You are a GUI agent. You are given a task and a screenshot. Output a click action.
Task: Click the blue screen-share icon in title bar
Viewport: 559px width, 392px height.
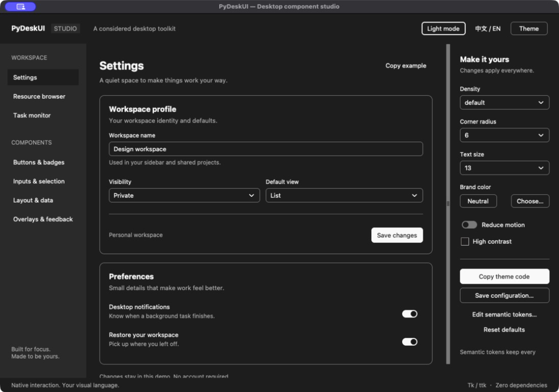(x=20, y=7)
